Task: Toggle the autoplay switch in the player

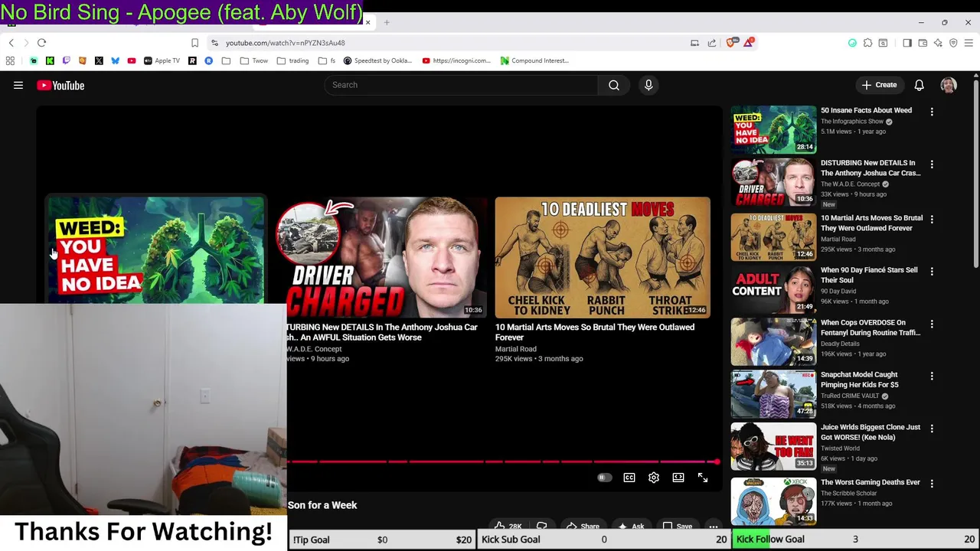Action: [x=604, y=478]
